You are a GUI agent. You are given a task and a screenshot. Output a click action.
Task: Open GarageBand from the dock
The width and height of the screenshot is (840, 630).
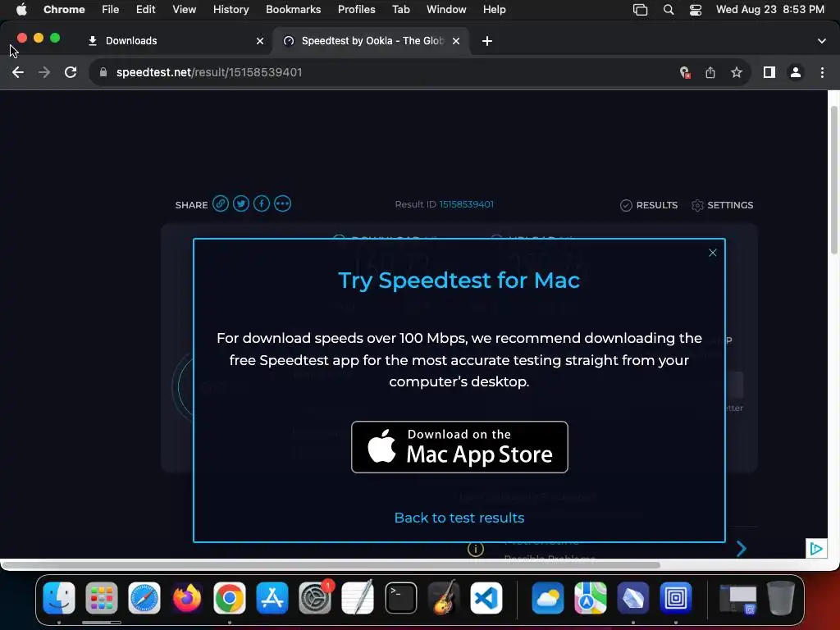[x=444, y=598]
